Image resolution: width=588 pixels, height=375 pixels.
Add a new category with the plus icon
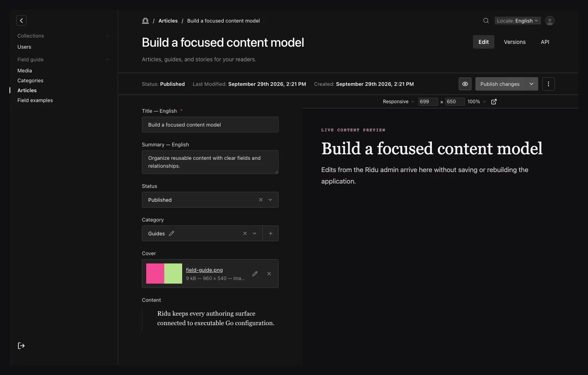coord(271,233)
